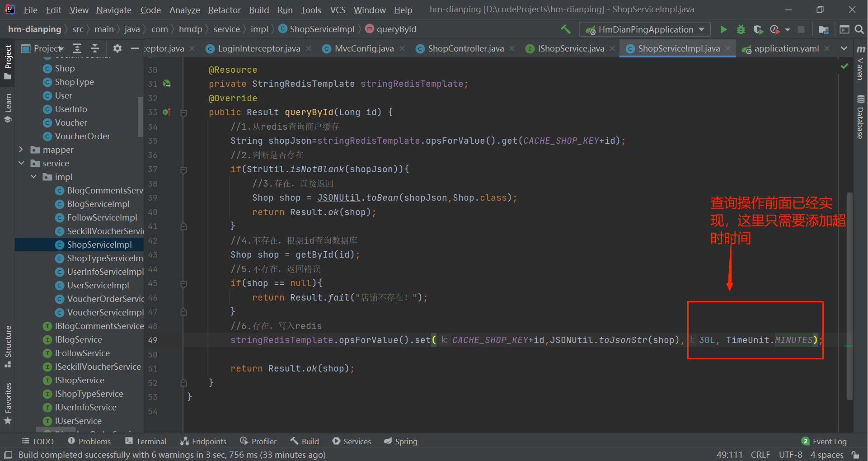Open the Favorites tool window
Screen dimensions: 868x461
coord(8,403)
